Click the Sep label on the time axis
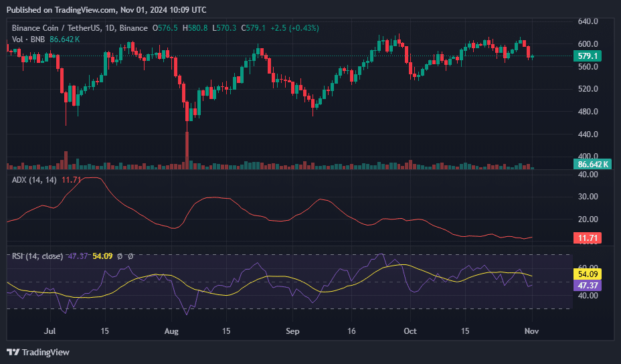 (292, 331)
